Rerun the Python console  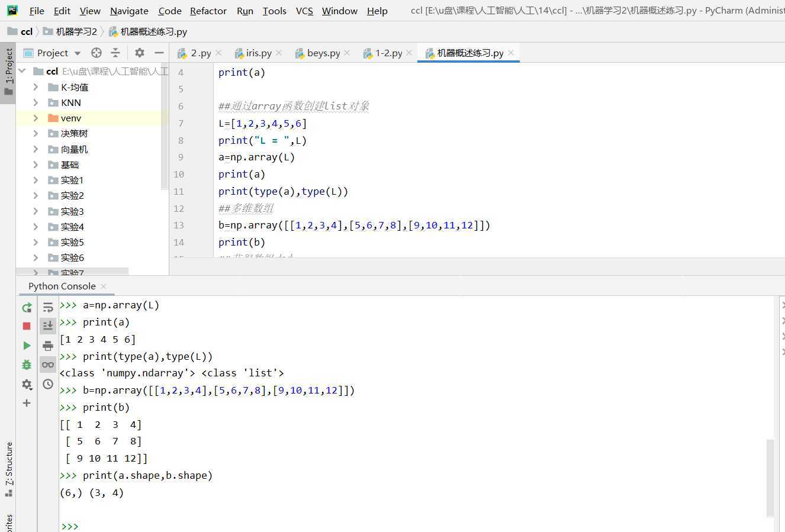tap(27, 308)
